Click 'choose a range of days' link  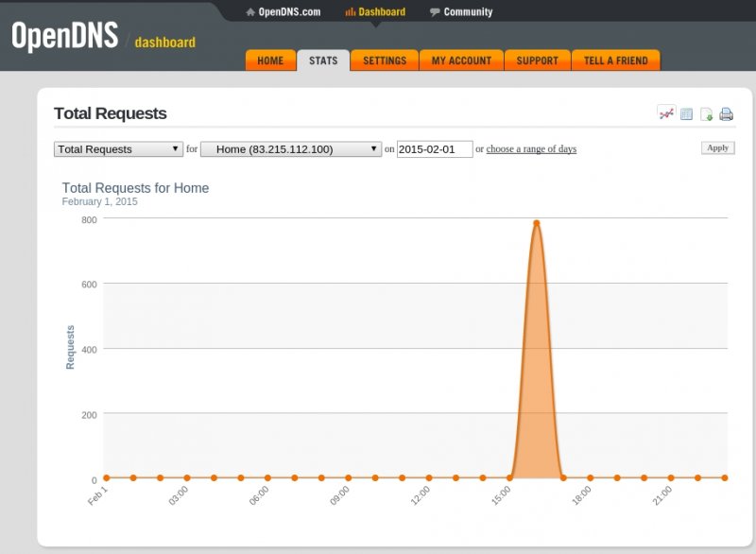(531, 149)
